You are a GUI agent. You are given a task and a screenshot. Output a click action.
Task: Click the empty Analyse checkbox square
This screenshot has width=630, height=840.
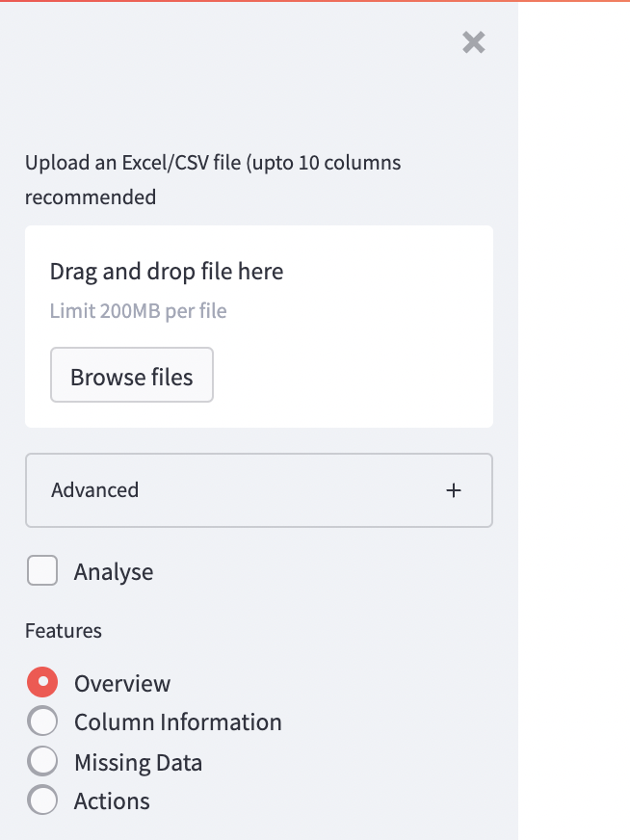click(42, 570)
